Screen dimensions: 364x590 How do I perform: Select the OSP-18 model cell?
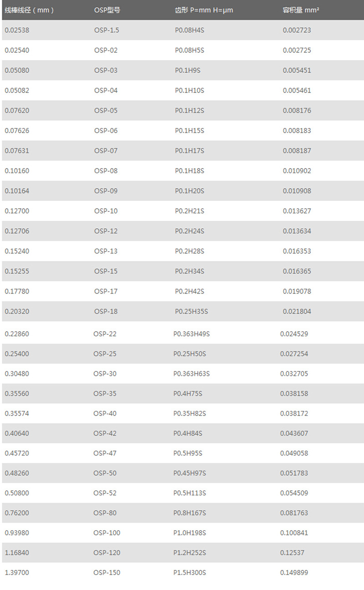106,311
